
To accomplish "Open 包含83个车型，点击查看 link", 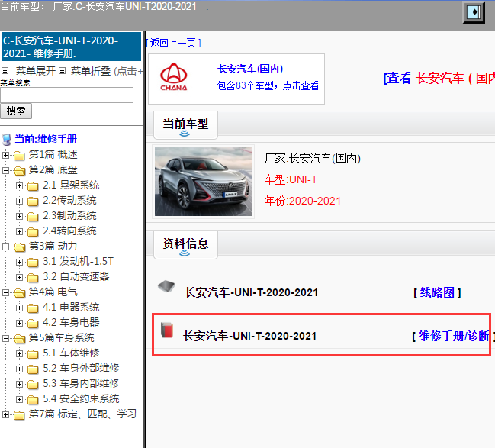I will pos(268,85).
